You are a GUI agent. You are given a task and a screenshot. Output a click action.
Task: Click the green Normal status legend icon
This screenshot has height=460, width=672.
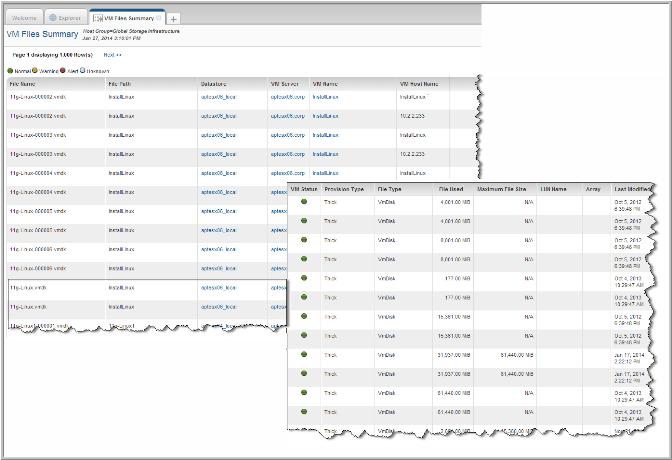[10, 70]
